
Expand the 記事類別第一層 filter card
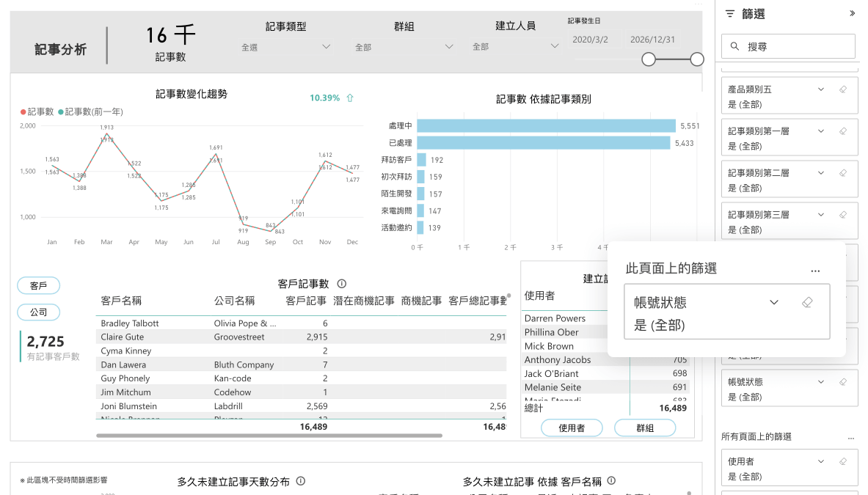(x=821, y=131)
